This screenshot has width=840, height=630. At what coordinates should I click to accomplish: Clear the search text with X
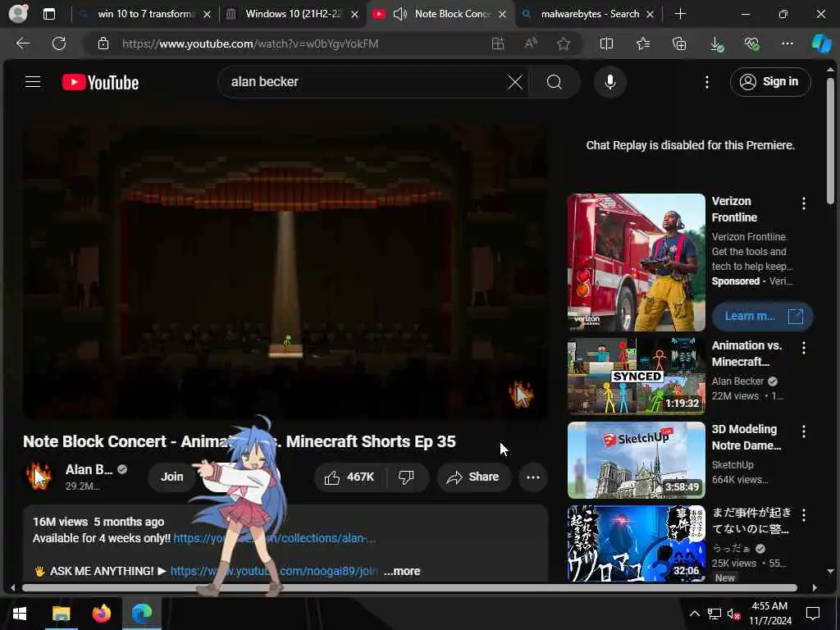(515, 82)
